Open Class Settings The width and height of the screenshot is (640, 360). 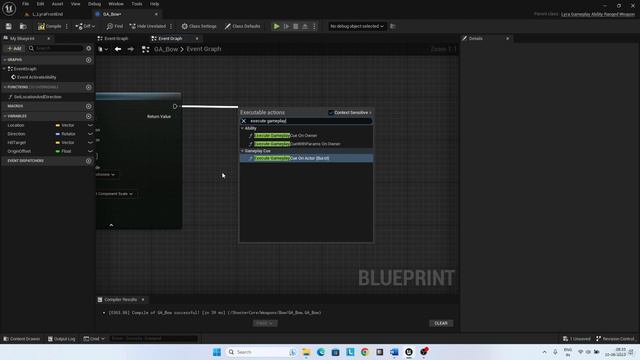tap(199, 26)
